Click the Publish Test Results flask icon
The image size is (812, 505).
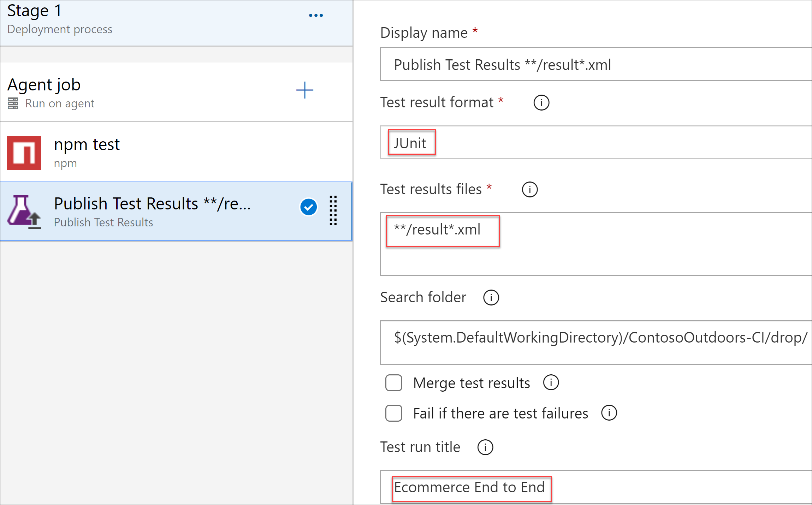click(x=24, y=211)
